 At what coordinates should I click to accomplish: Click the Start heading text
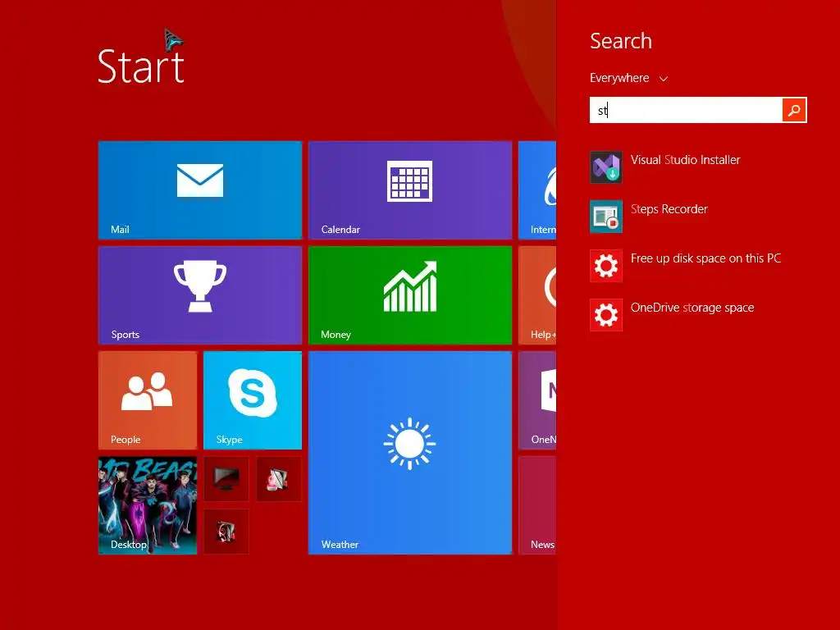click(141, 66)
